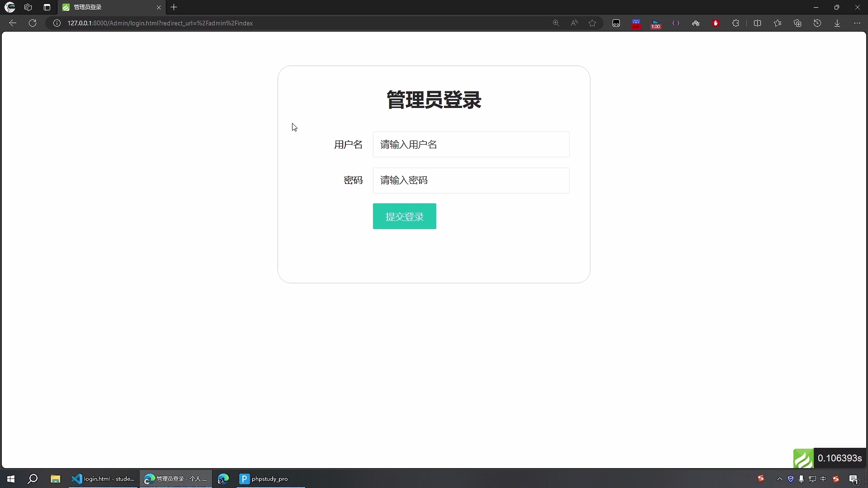The width and height of the screenshot is (868, 488).
Task: Open the browser settings ellipsis menu
Action: click(857, 23)
